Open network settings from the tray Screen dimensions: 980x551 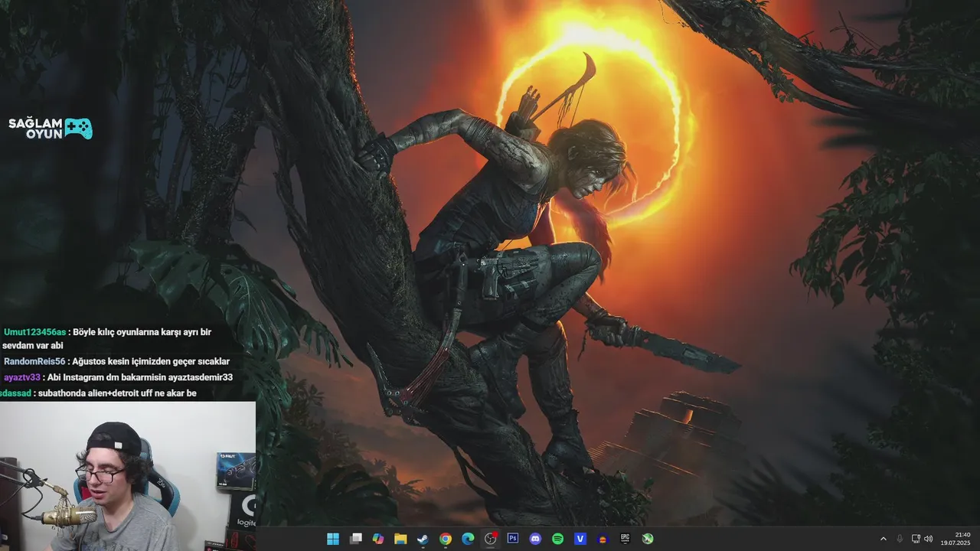pos(916,539)
